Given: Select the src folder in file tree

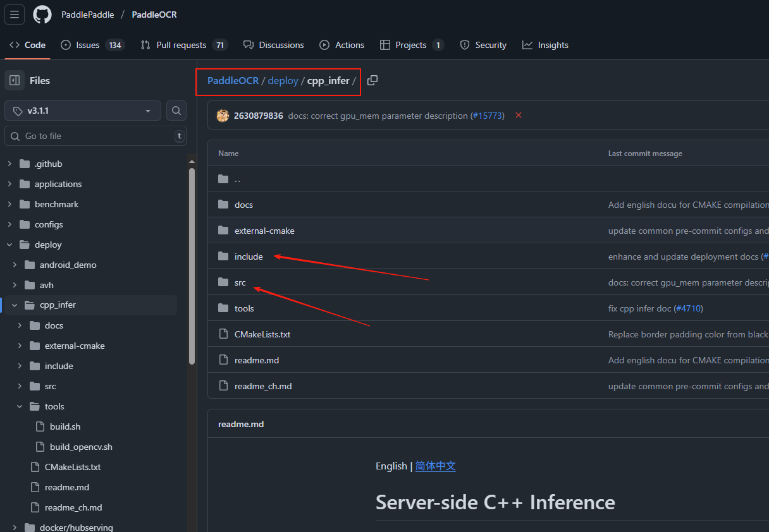Looking at the screenshot, I should tap(51, 386).
